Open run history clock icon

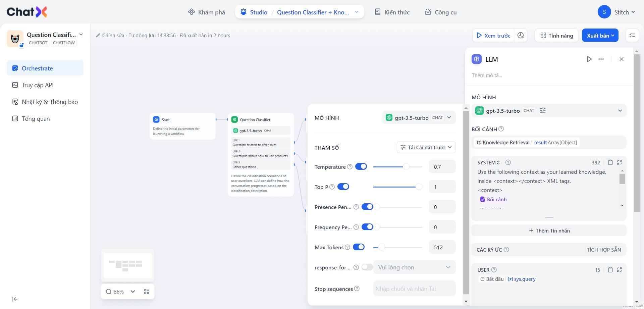coord(521,36)
